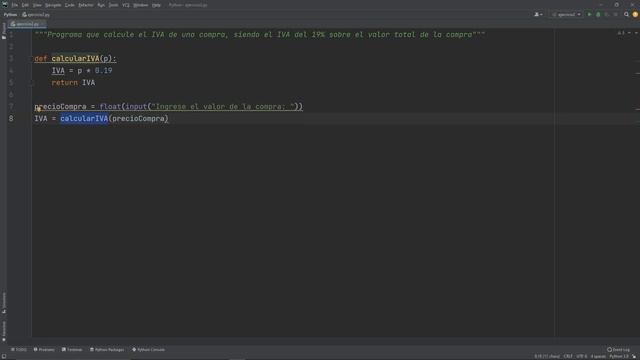Open the Help menu
Screen dimensions: 640x360
point(156,5)
